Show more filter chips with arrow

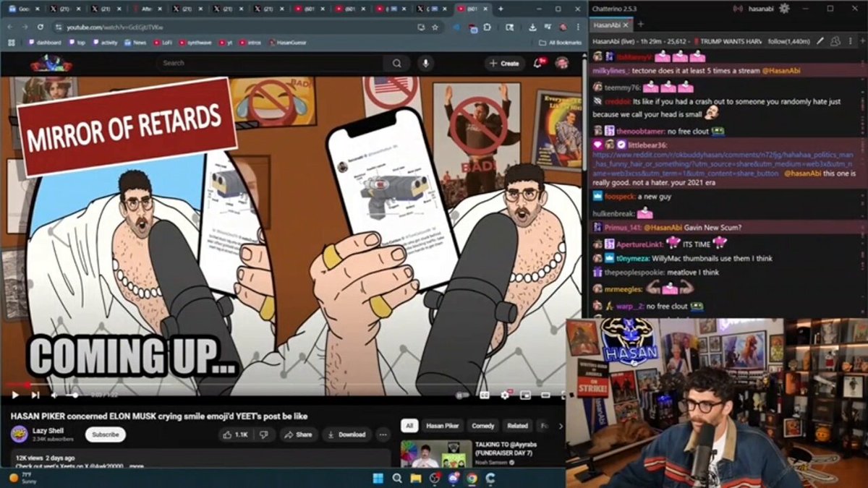point(560,426)
